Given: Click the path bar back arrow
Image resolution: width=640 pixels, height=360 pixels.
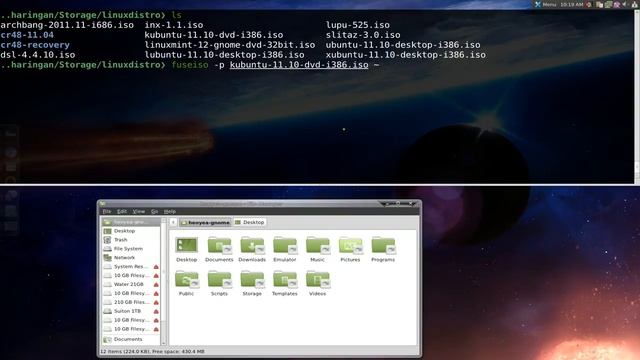Looking at the screenshot, I should point(173,222).
